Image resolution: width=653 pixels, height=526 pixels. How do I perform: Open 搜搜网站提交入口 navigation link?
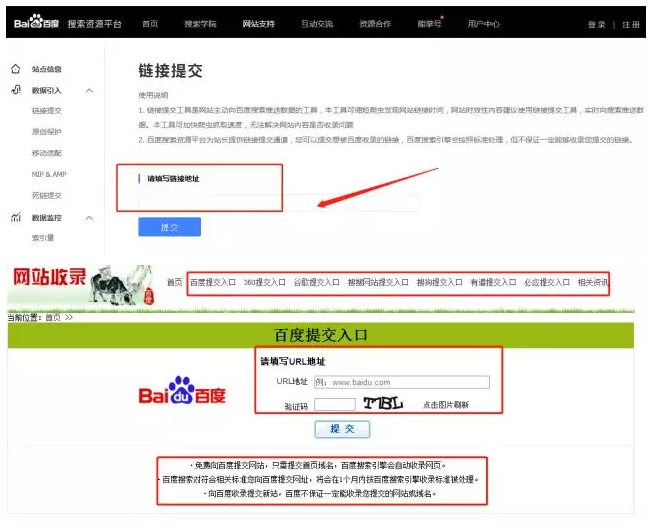pyautogui.click(x=378, y=282)
